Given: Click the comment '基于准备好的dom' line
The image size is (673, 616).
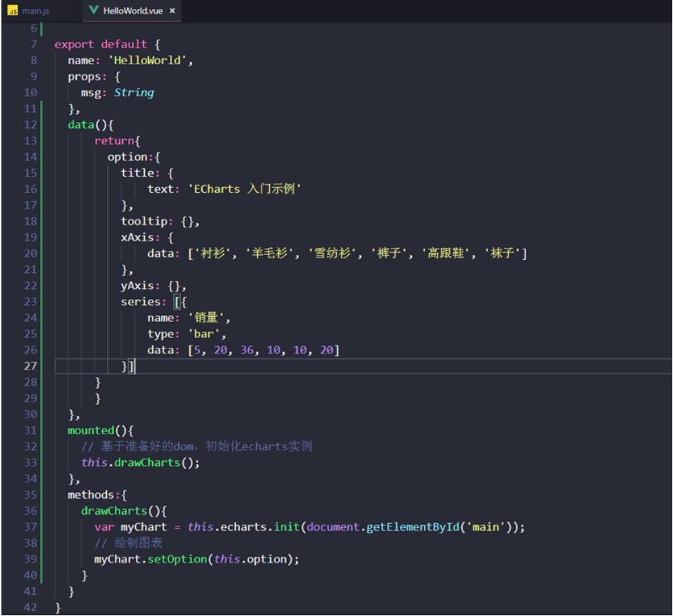Looking at the screenshot, I should pos(196,446).
